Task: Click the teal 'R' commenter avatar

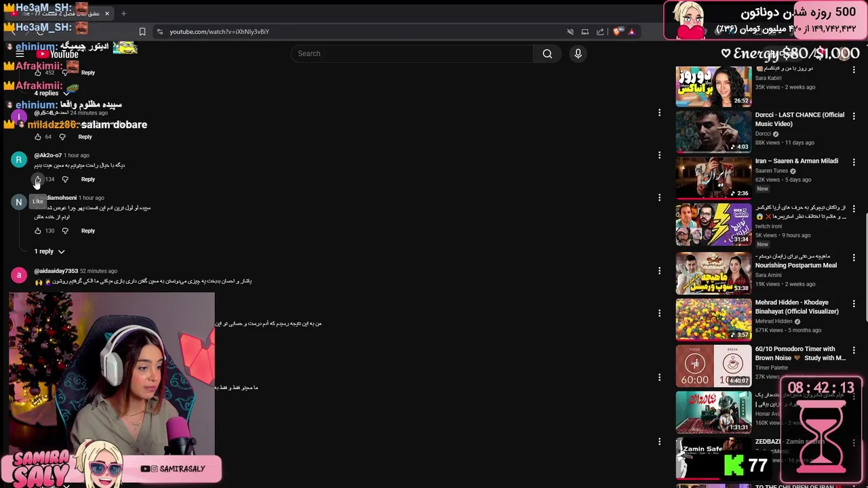Action: click(19, 160)
